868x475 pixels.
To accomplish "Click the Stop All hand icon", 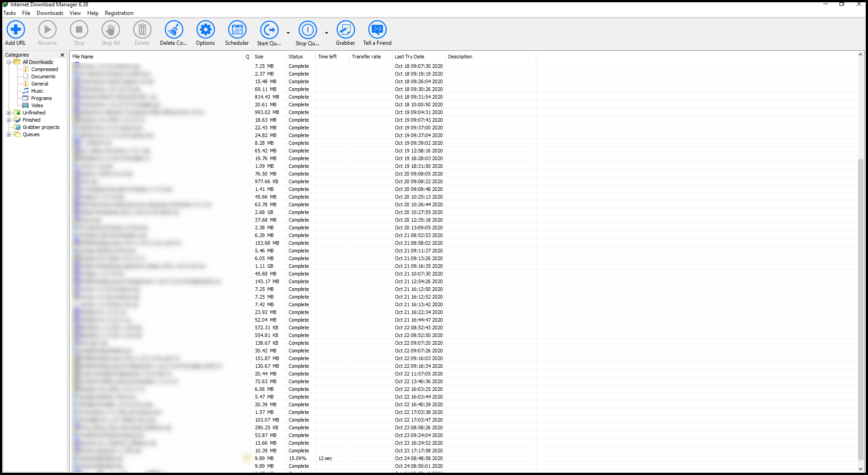I will [111, 30].
